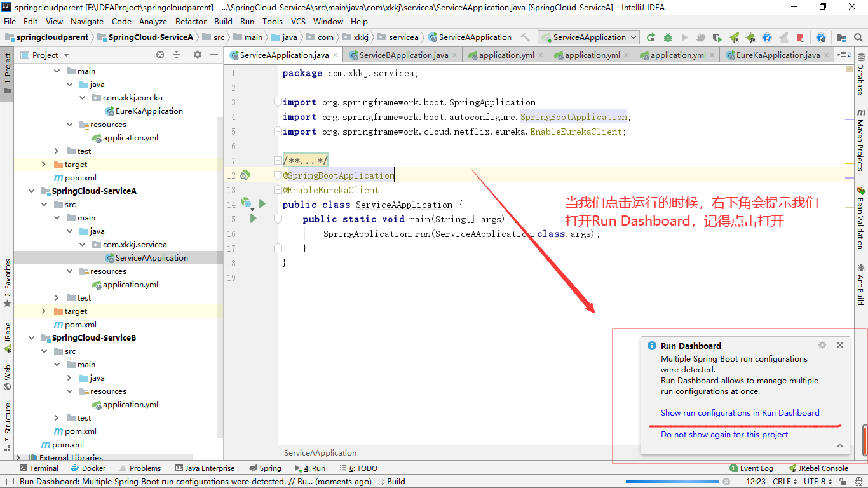Open the Docker tool window
Viewport: 868px width, 488px height.
88,468
